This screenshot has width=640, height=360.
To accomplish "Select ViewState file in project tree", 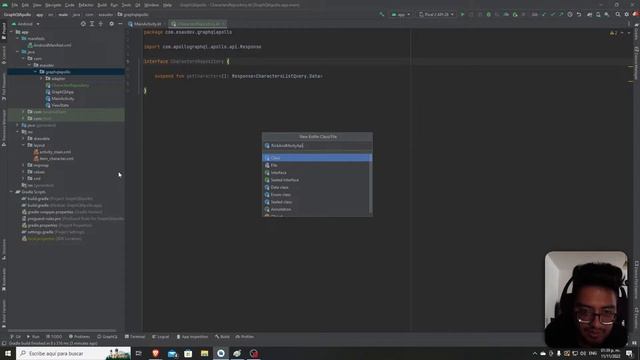I will pos(58,105).
